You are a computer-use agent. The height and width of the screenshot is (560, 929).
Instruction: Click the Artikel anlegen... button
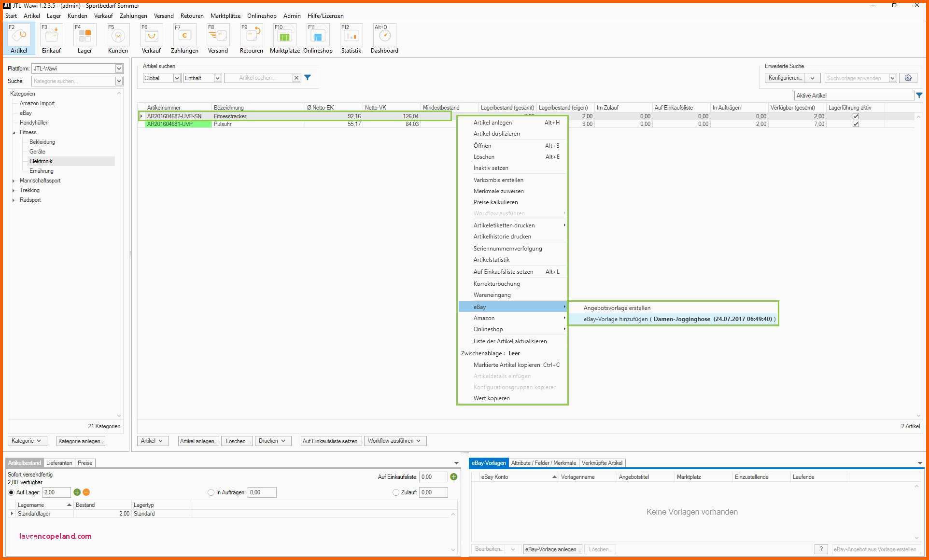198,441
